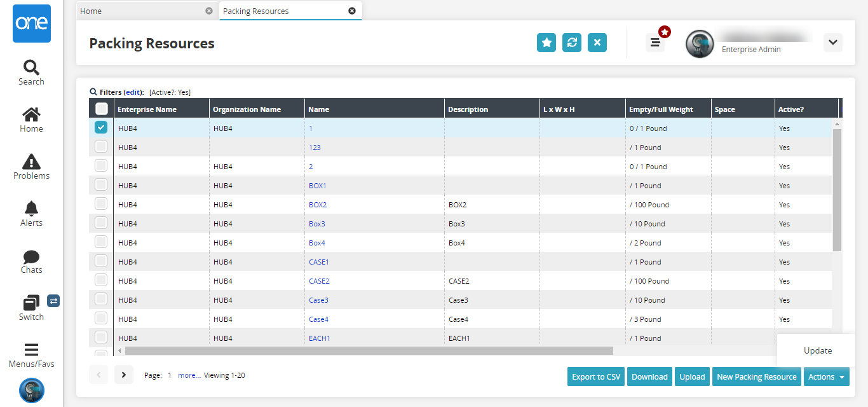Select the checkbox for BOX2 row

pos(101,204)
